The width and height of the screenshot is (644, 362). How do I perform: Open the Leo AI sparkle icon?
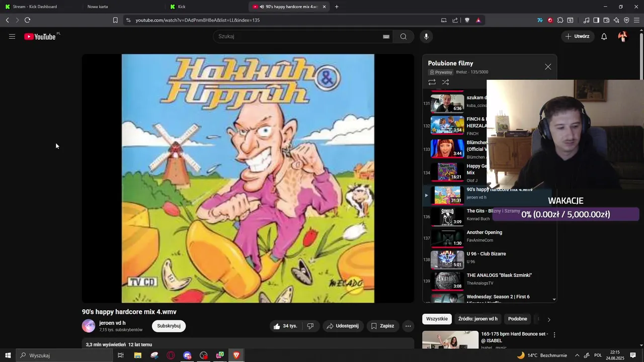(616, 20)
